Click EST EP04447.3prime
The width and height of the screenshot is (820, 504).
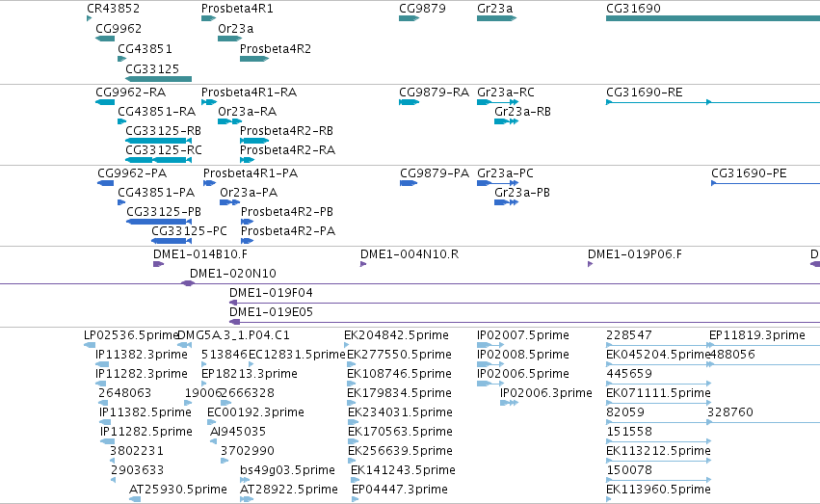coord(356,499)
